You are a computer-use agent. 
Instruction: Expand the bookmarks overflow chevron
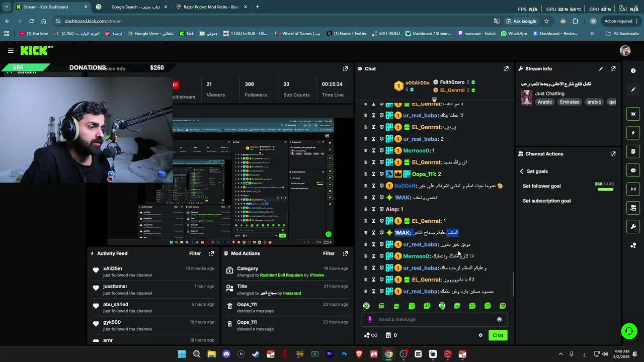[x=592, y=34]
